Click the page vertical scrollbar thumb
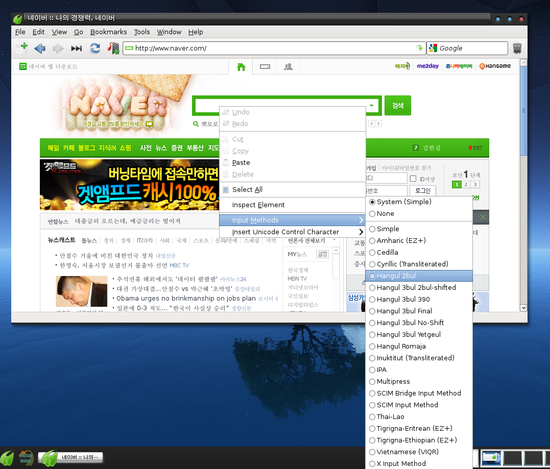 click(523, 110)
